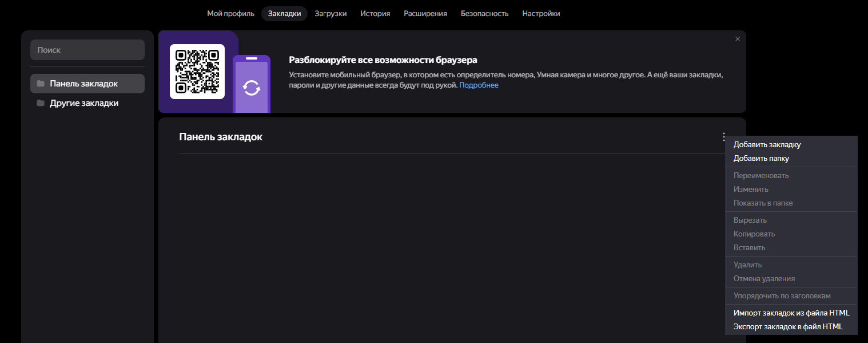The height and width of the screenshot is (343, 868).
Task: Open the Настройки tab
Action: tap(541, 14)
